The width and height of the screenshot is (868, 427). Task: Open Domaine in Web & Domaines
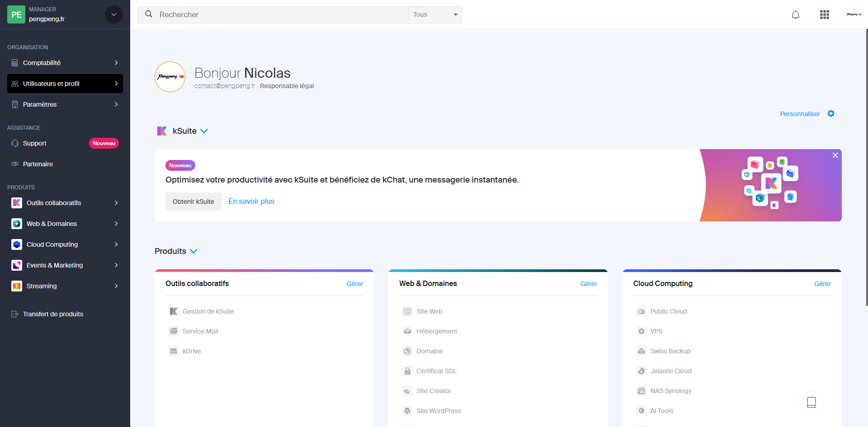point(429,351)
